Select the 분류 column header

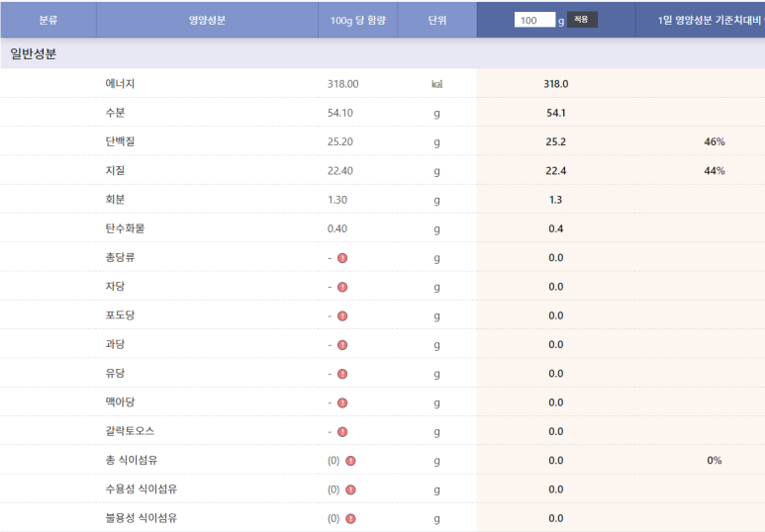click(x=48, y=20)
